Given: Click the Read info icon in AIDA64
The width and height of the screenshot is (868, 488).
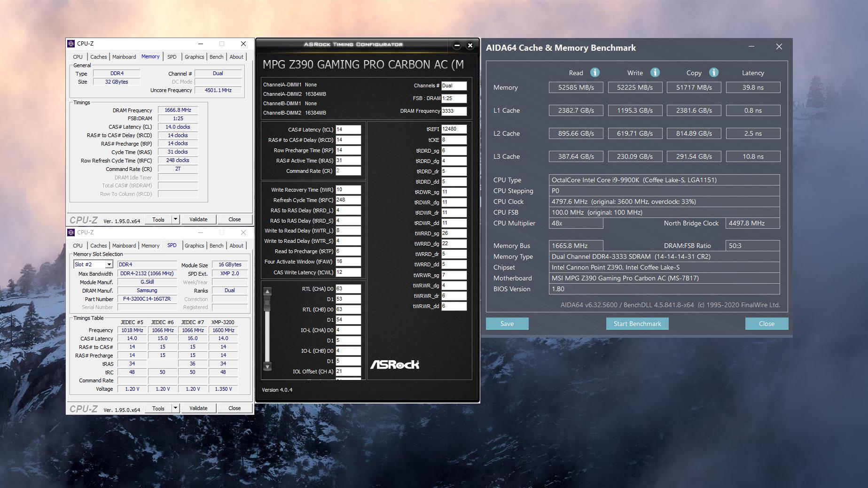Looking at the screenshot, I should tap(594, 72).
